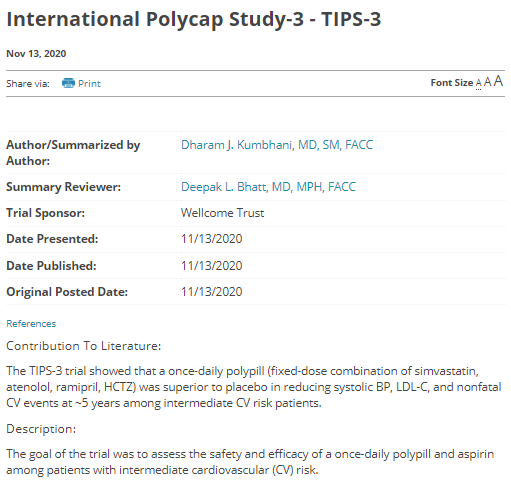Open Dharam J. Kumbhani author link

click(x=277, y=145)
